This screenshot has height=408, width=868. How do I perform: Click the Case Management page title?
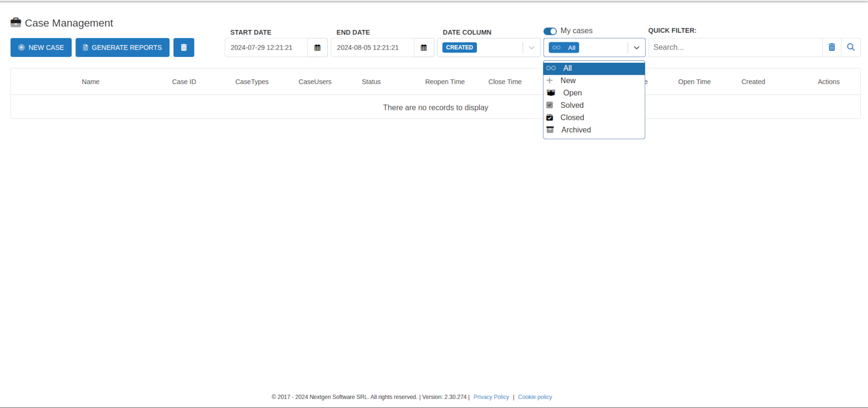(69, 23)
